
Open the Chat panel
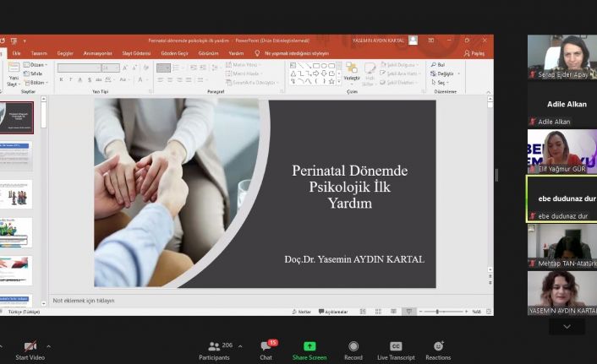pyautogui.click(x=266, y=347)
